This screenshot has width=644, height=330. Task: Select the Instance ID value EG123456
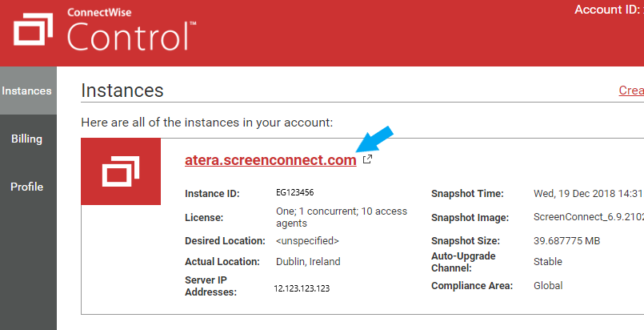295,194
